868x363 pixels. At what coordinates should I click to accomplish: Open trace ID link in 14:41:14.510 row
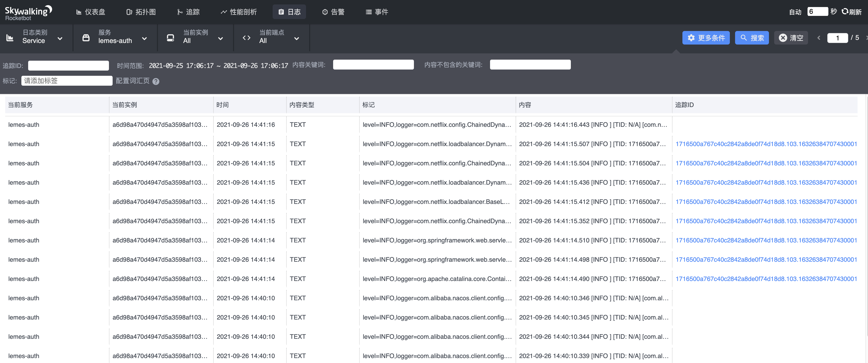click(766, 240)
